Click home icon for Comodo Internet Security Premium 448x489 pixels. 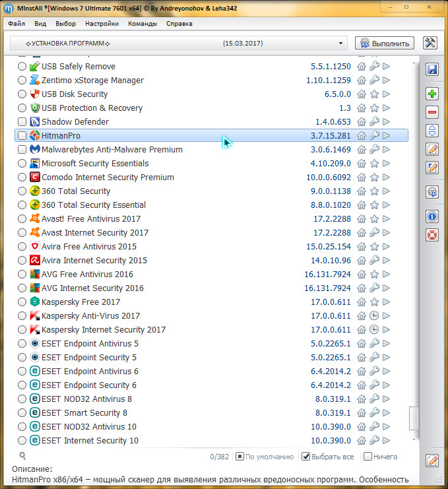pos(362,177)
